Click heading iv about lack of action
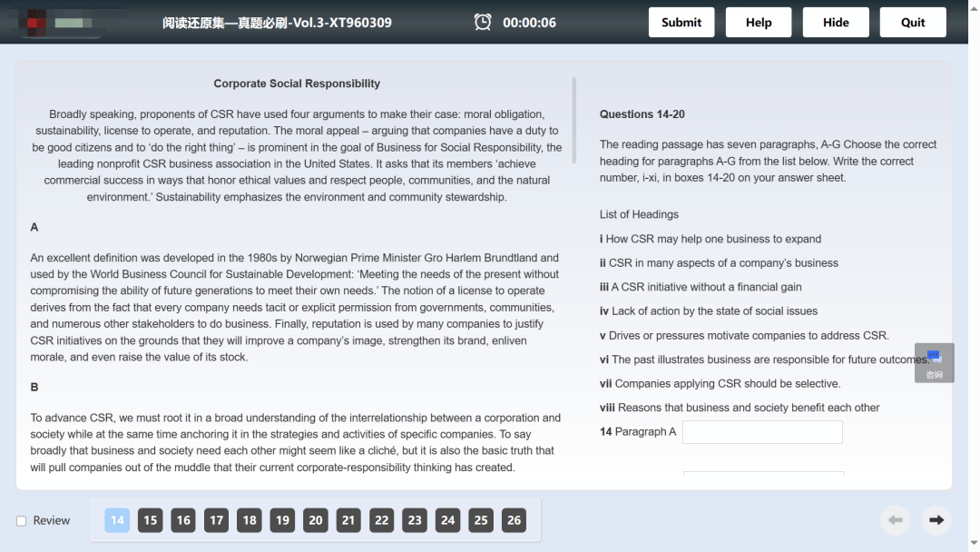Image resolution: width=980 pixels, height=552 pixels. pyautogui.click(x=708, y=311)
